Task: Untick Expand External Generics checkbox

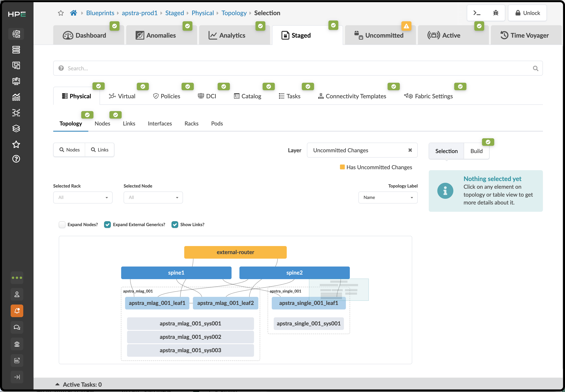Action: pos(107,225)
